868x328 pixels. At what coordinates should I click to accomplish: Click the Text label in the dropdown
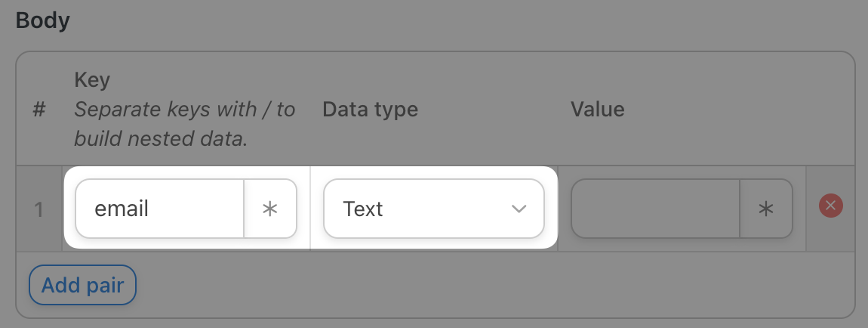[363, 209]
